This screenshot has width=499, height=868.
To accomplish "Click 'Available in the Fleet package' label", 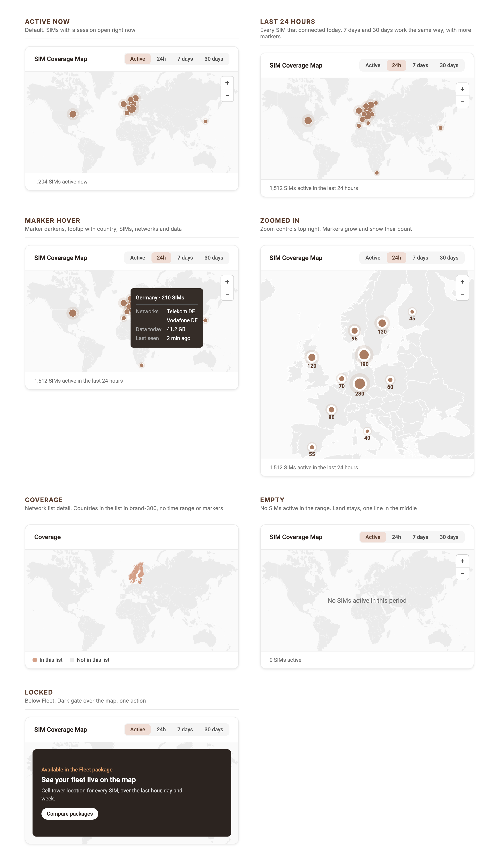I will (77, 770).
